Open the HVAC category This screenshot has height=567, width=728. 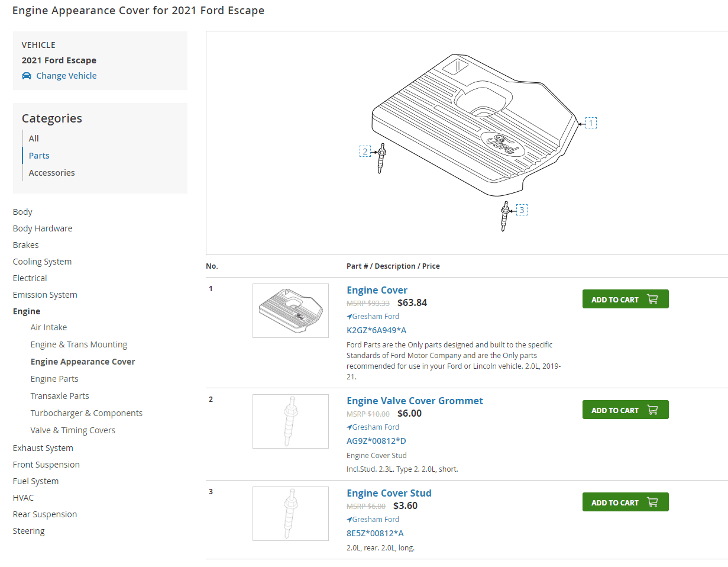[24, 498]
